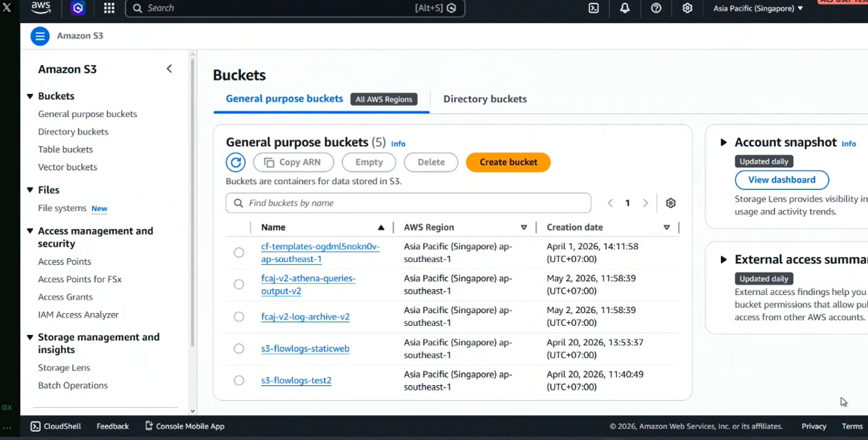Image resolution: width=868 pixels, height=440 pixels.
Task: Open Directory buckets in sidebar
Action: tap(73, 132)
